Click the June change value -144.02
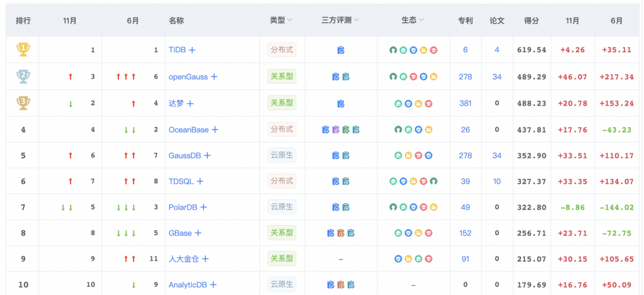 tap(616, 207)
